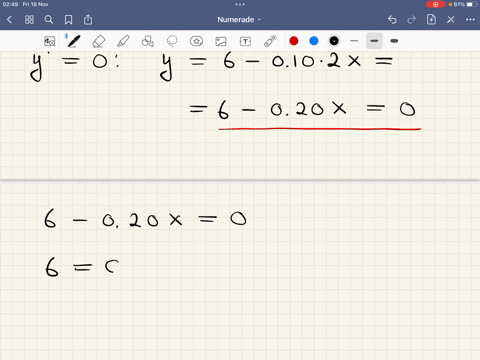Select the Laser pointer tool
Image resolution: width=480 pixels, height=360 pixels.
point(270,41)
